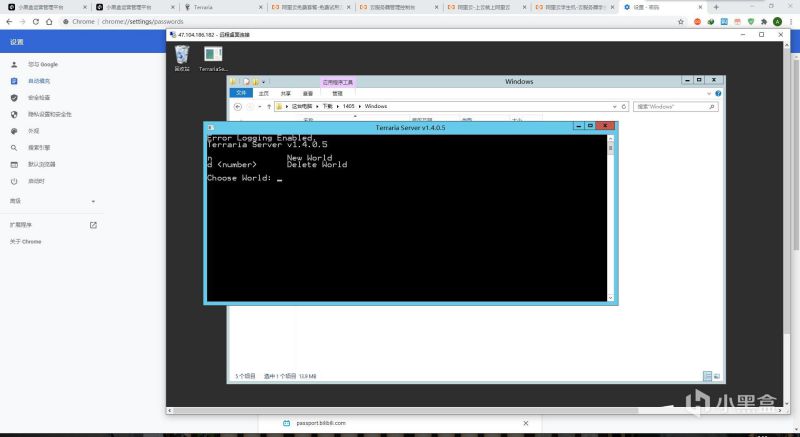800x437 pixels.
Task: Click inside Terraria Server console at Choose World prompt
Action: point(280,178)
